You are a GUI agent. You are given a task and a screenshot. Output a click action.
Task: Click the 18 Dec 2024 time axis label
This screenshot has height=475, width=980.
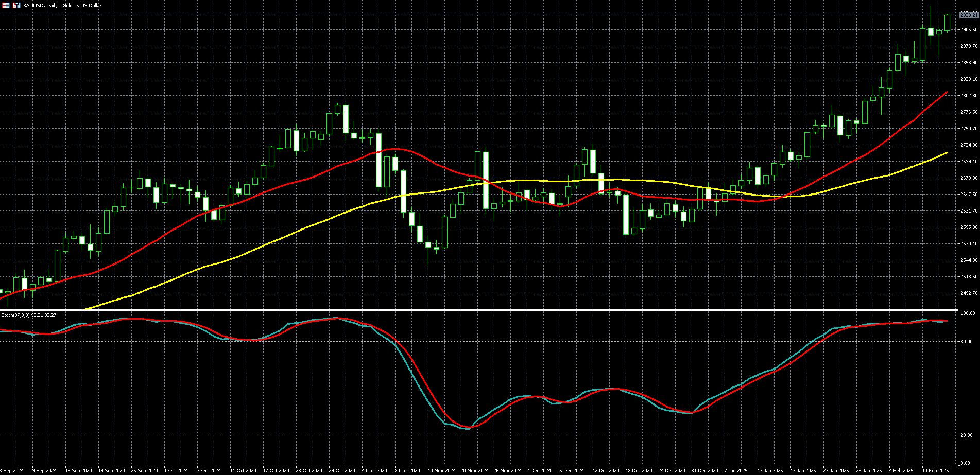tap(639, 470)
